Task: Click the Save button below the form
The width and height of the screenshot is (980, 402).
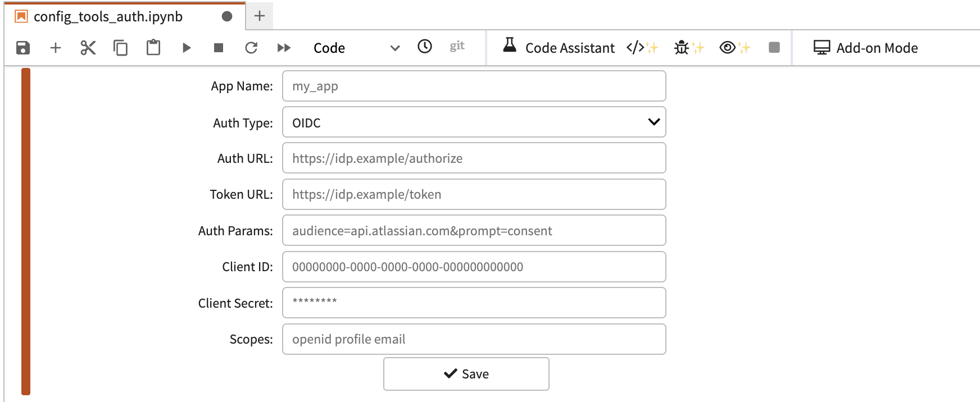Action: (466, 373)
